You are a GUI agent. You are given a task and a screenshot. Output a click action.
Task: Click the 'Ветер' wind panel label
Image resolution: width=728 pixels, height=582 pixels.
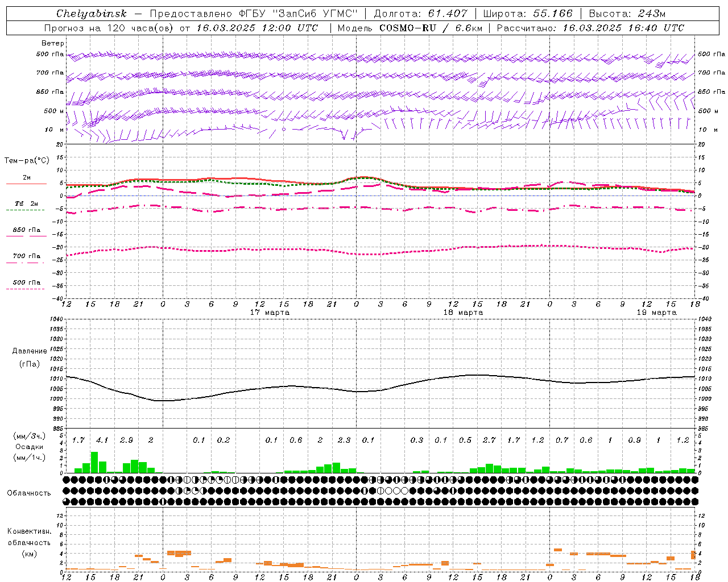point(52,43)
